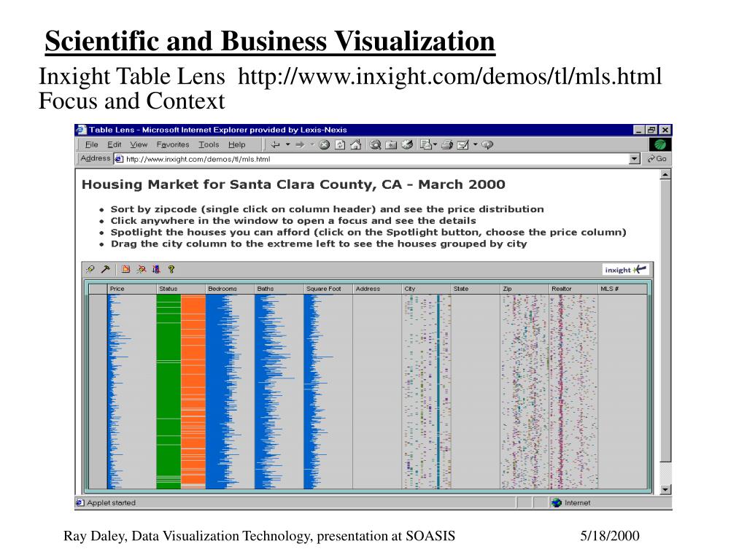Screen dimensions: 747x560
Task: Open help with the yellow question mark icon
Action: point(171,270)
